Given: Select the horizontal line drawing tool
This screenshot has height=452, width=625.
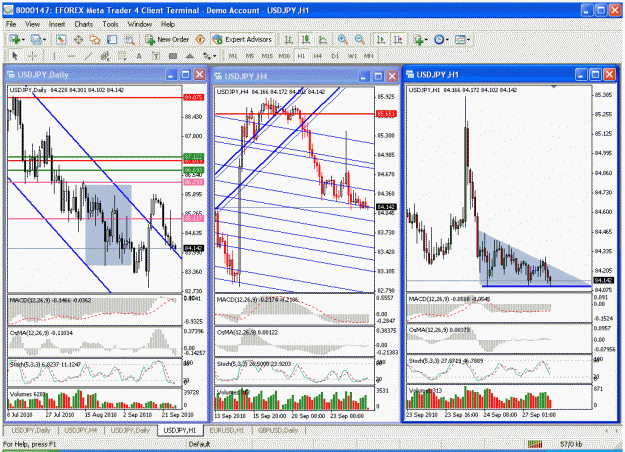Looking at the screenshot, I should pos(71,56).
